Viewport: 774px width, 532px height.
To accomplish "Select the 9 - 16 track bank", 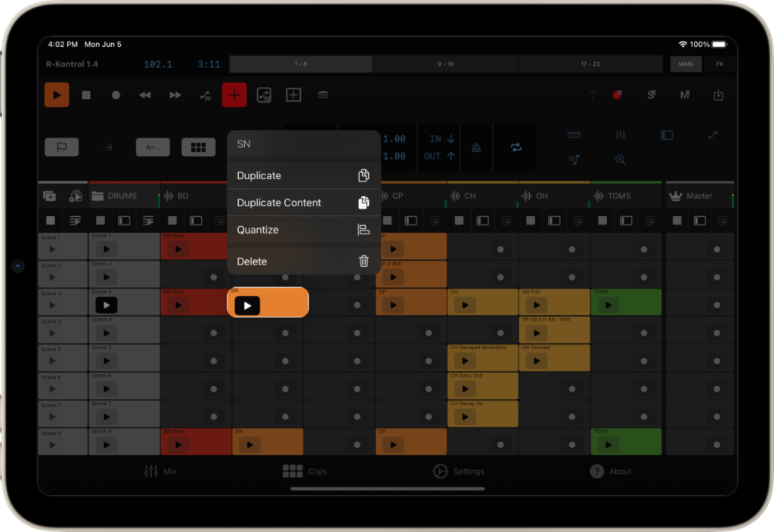I will pos(445,64).
